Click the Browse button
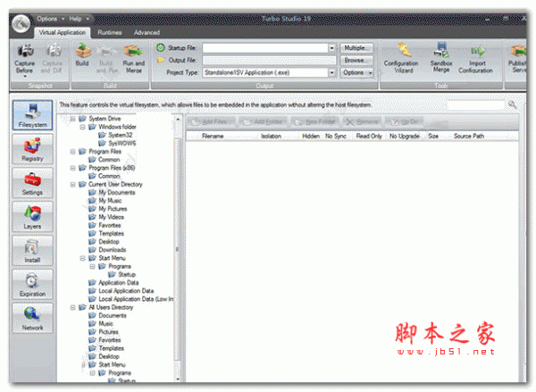Image resolution: width=536 pixels, height=392 pixels. (x=356, y=60)
